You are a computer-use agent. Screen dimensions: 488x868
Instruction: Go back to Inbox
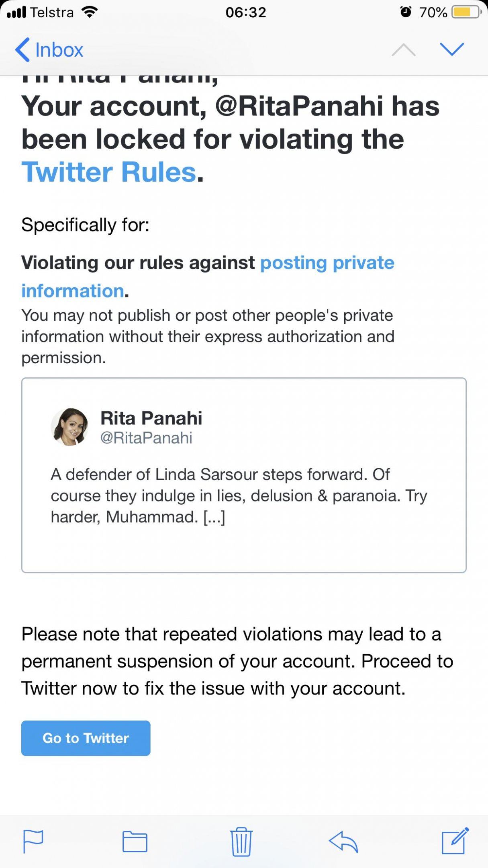point(49,50)
